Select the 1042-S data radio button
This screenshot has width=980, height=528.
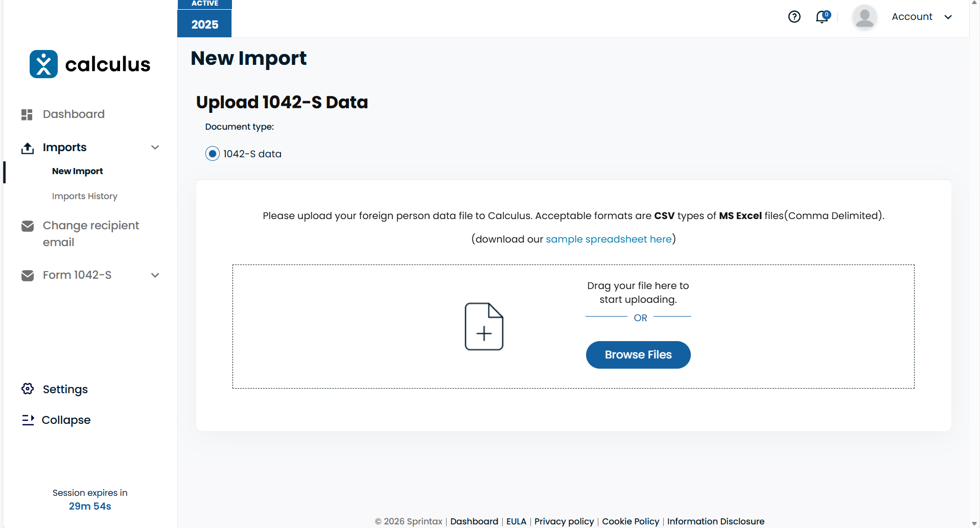pos(213,154)
